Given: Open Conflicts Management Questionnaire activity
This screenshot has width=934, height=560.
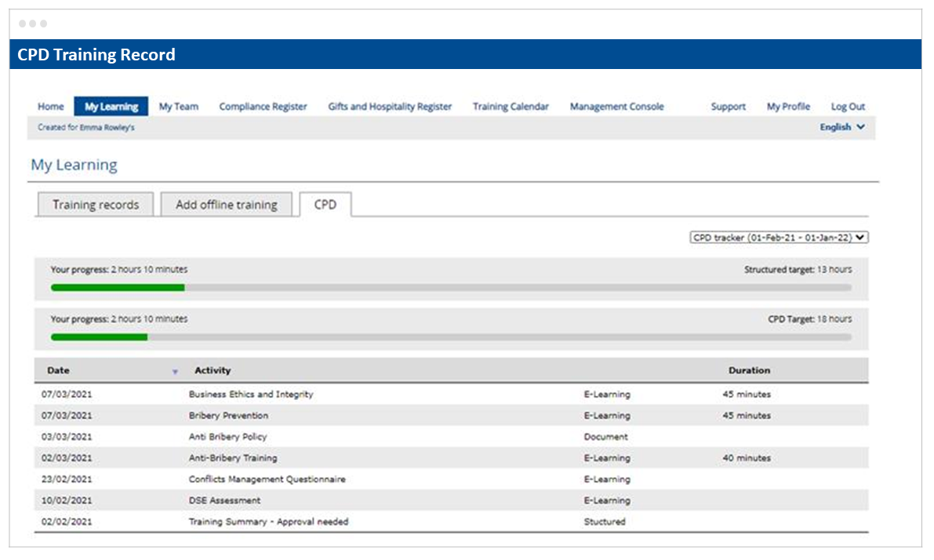Looking at the screenshot, I should coord(267,479).
